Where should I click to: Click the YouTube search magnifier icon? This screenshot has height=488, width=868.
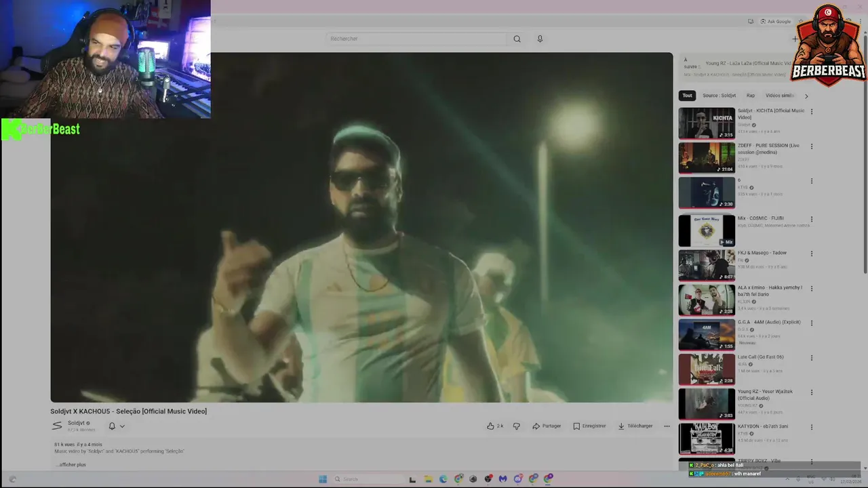click(517, 39)
